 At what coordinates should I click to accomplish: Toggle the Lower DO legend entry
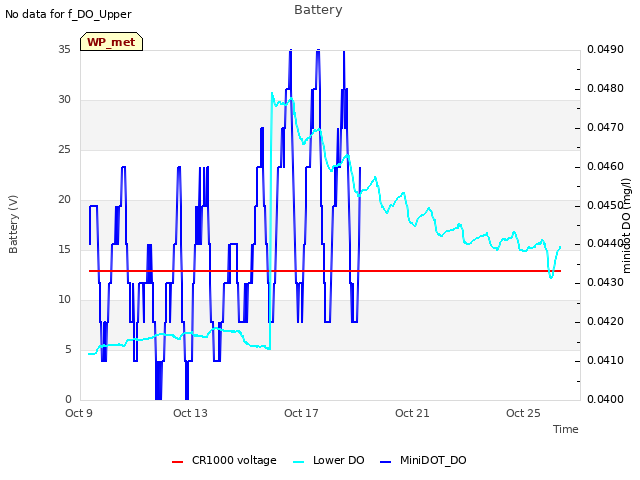(x=329, y=460)
